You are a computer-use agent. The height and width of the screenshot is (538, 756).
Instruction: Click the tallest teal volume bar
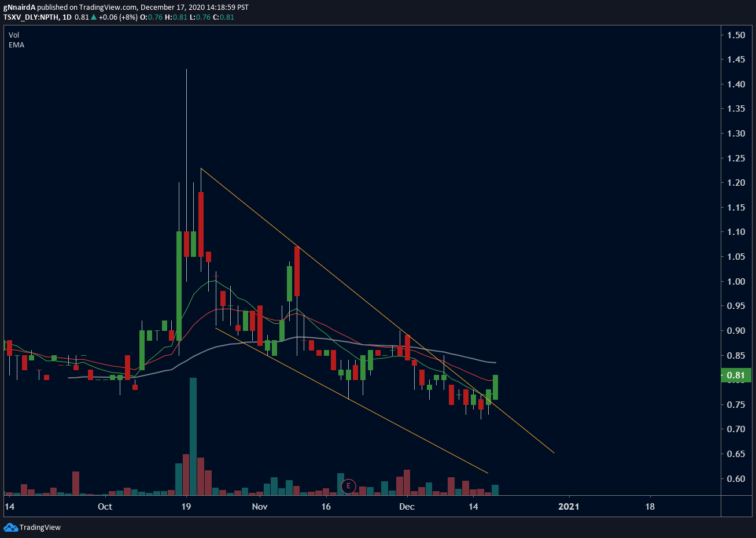click(x=193, y=436)
